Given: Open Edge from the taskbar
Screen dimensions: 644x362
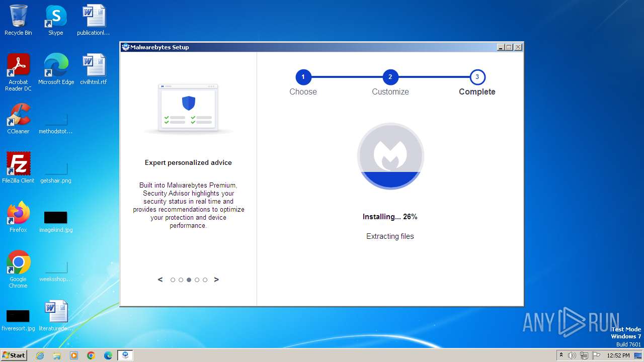Looking at the screenshot, I should (x=108, y=355).
